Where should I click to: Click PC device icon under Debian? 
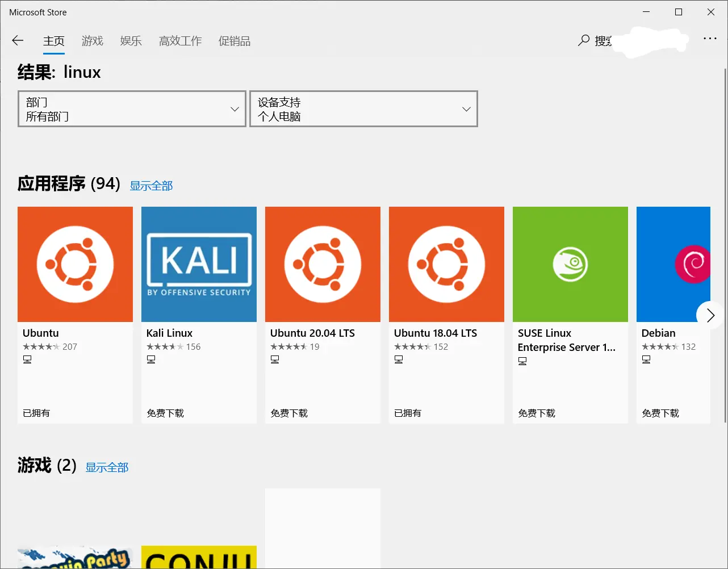pos(646,359)
